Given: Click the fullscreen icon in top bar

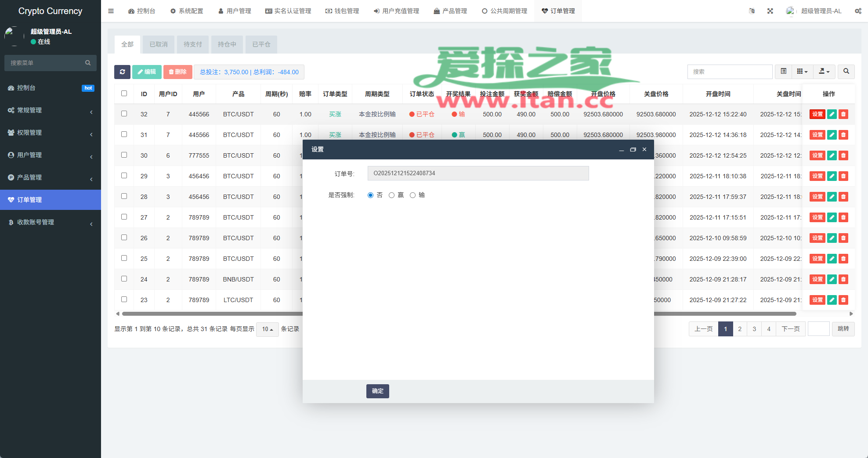Looking at the screenshot, I should [x=770, y=11].
